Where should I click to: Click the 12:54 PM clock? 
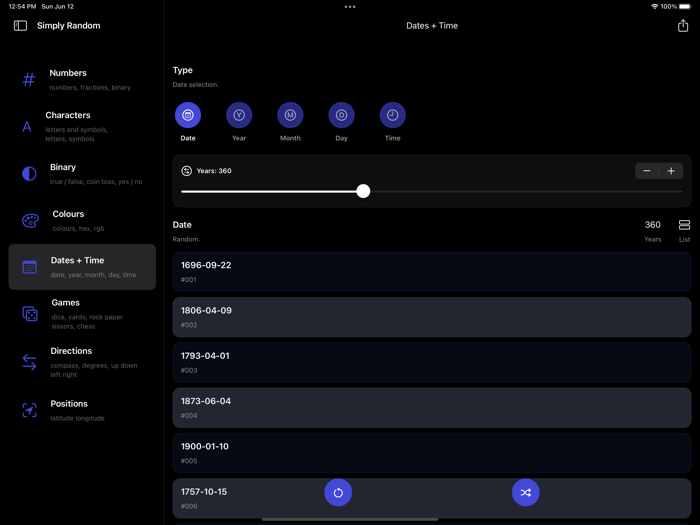pos(22,7)
